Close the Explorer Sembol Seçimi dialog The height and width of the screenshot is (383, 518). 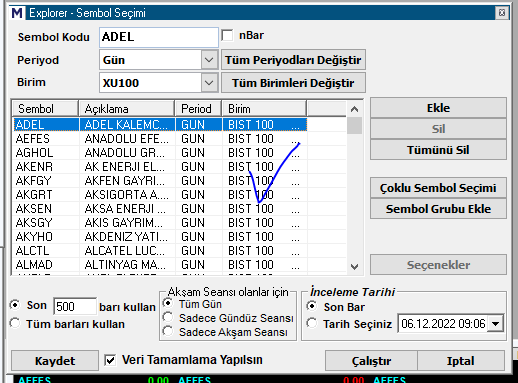click(502, 13)
